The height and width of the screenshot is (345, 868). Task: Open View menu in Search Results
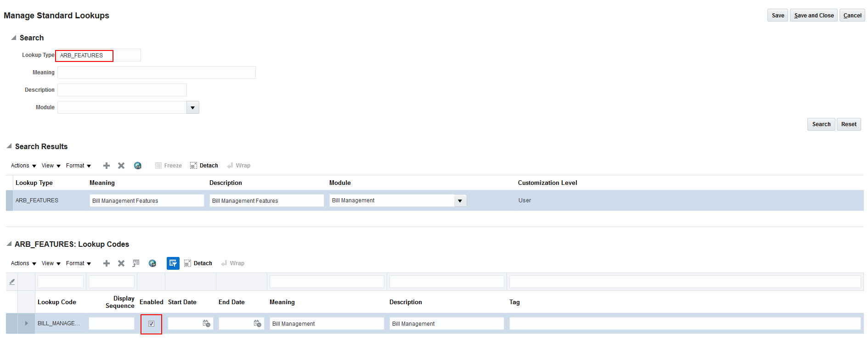point(51,166)
